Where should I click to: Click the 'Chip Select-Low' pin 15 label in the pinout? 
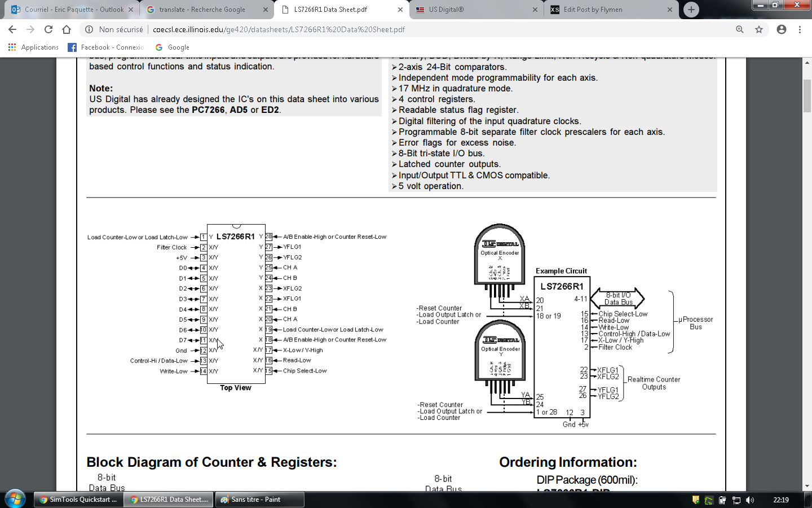coord(305,371)
